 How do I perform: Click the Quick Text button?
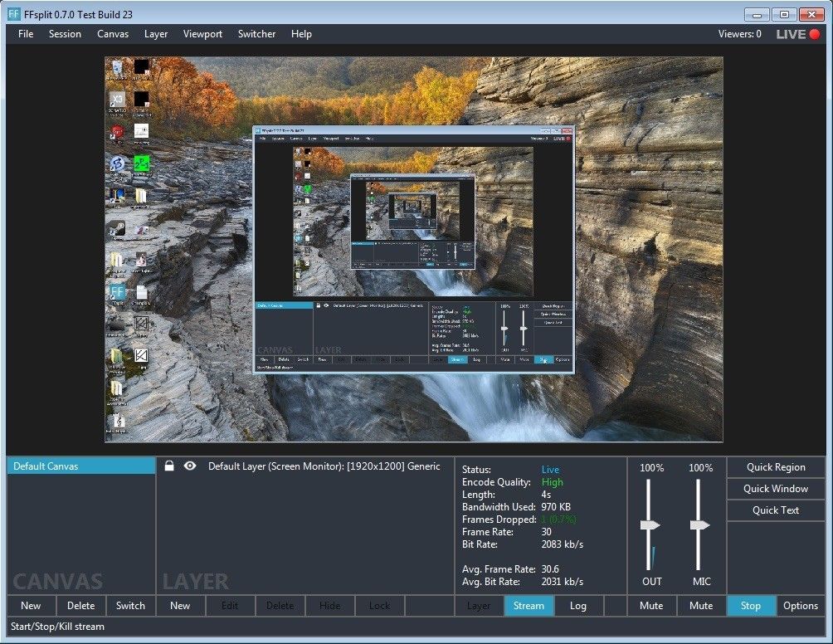pyautogui.click(x=776, y=510)
